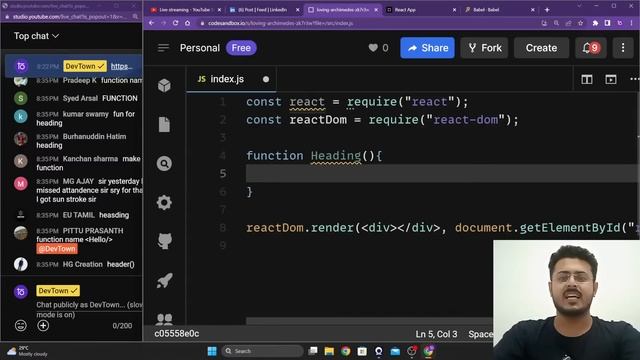
Task: Open the taskbar weather widget
Action: (28, 351)
